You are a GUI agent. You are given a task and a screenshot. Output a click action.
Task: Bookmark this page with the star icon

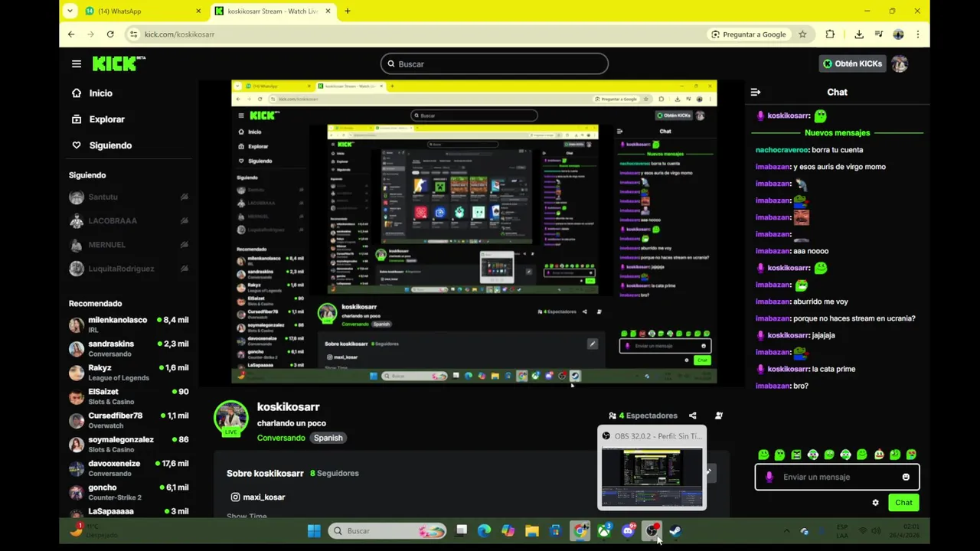802,34
